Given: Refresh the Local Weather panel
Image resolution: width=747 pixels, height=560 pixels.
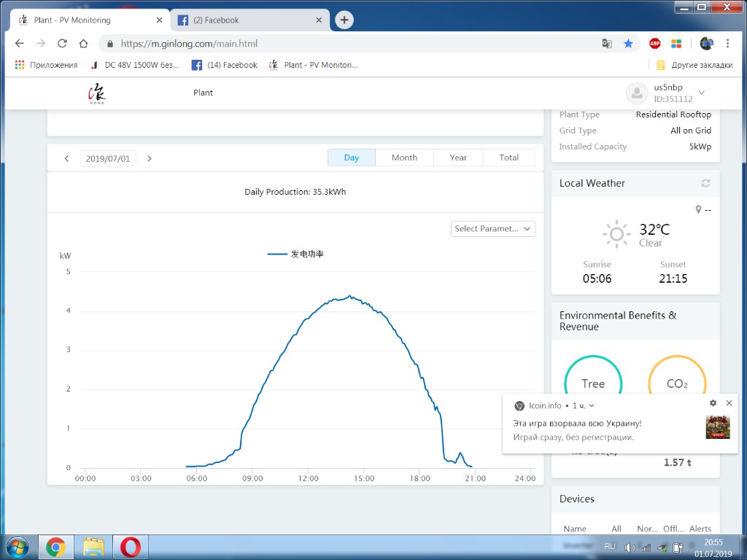Looking at the screenshot, I should click(x=705, y=184).
